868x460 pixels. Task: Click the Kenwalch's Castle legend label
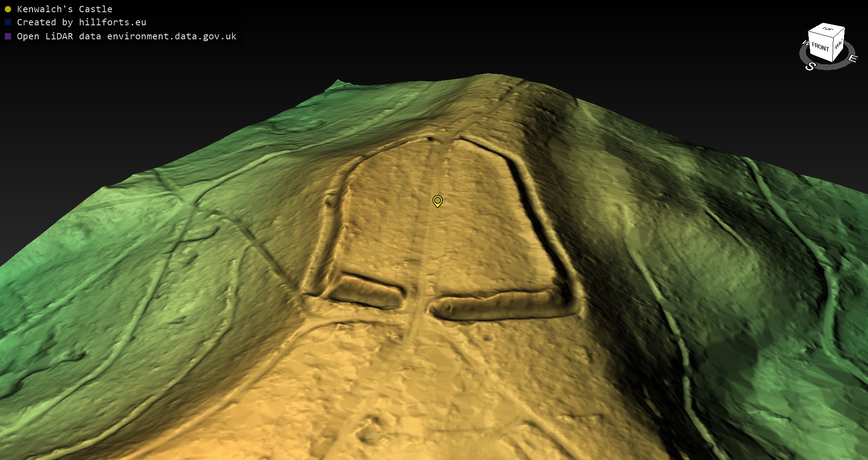click(65, 9)
